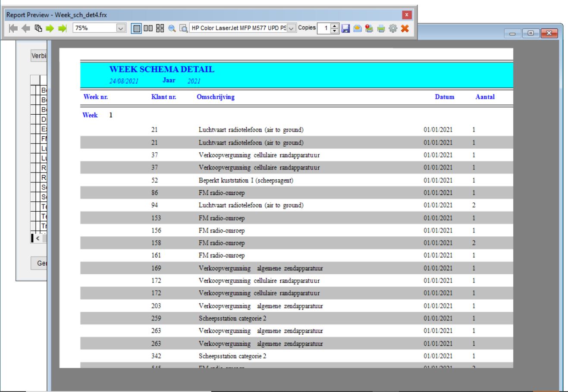Jump to the last report page
The image size is (568, 392).
click(x=63, y=28)
